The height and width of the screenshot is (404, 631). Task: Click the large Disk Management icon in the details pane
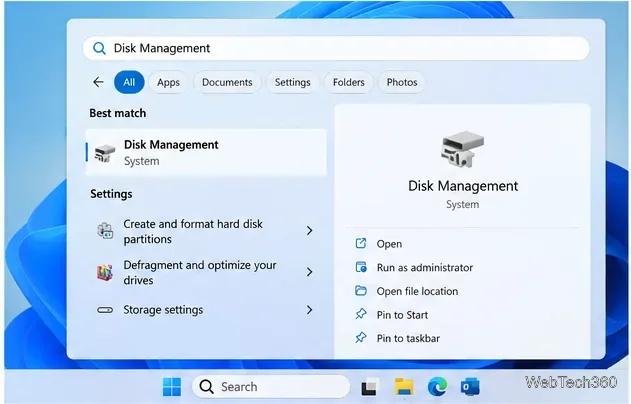coord(462,149)
